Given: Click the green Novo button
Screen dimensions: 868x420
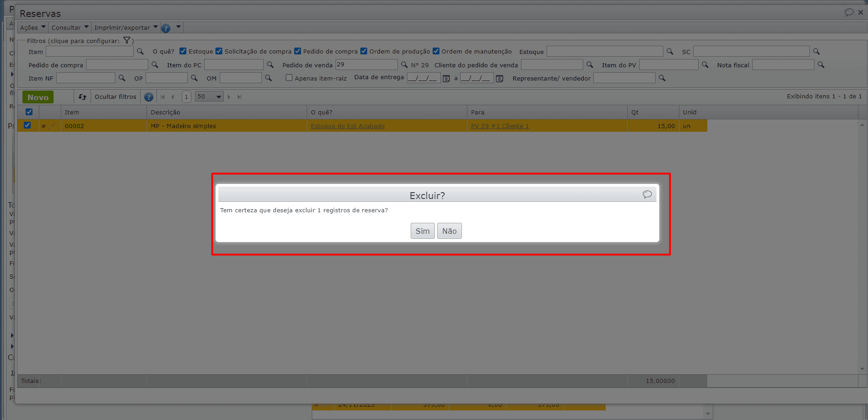Looking at the screenshot, I should tap(38, 97).
